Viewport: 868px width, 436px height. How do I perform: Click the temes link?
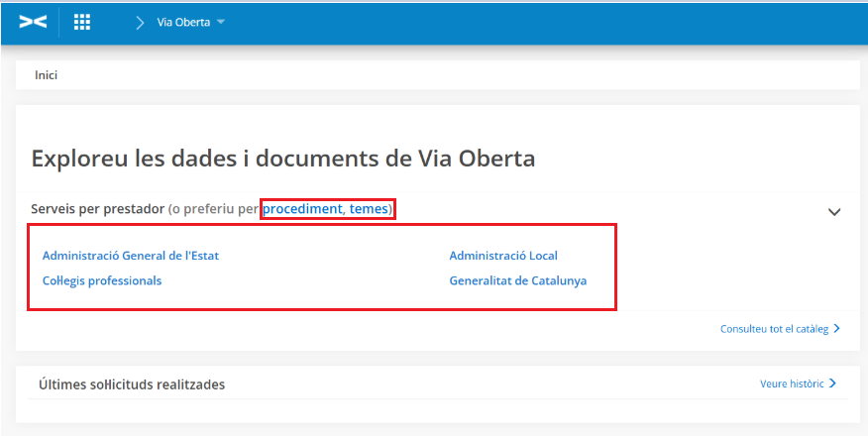pos(369,209)
